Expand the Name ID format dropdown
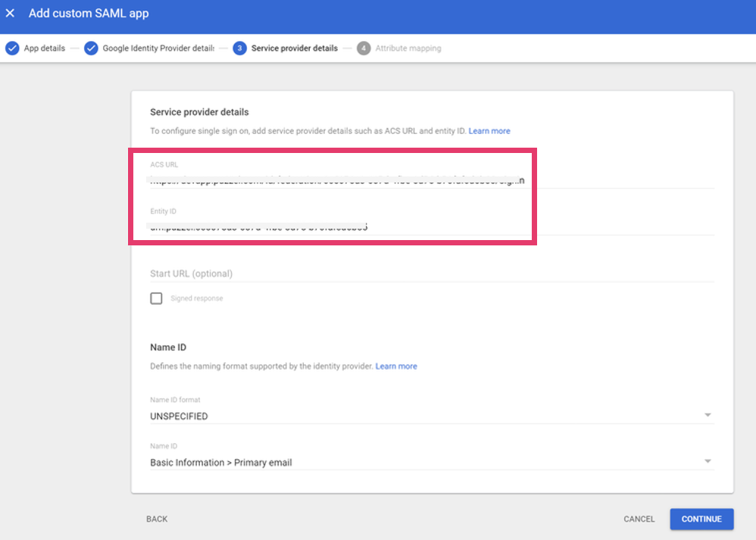 tap(432, 416)
